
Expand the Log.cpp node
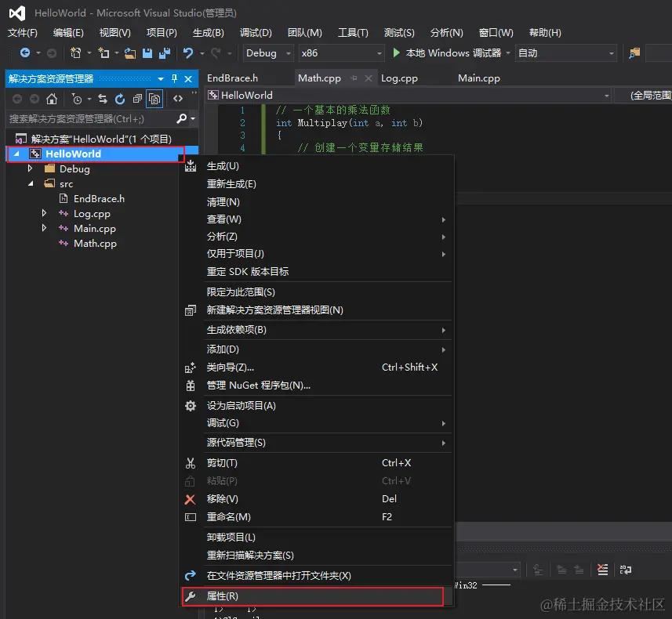click(44, 213)
